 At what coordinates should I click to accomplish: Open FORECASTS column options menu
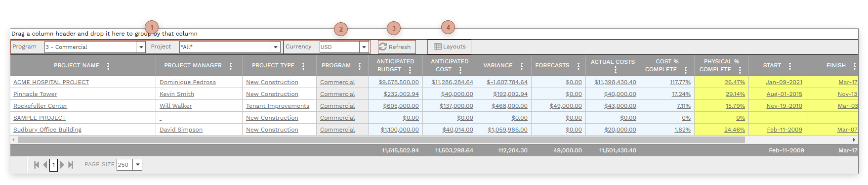click(579, 66)
